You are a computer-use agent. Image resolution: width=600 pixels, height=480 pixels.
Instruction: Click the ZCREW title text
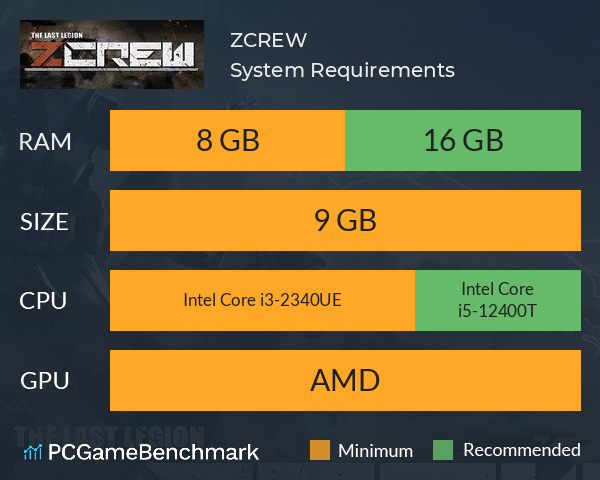click(268, 40)
